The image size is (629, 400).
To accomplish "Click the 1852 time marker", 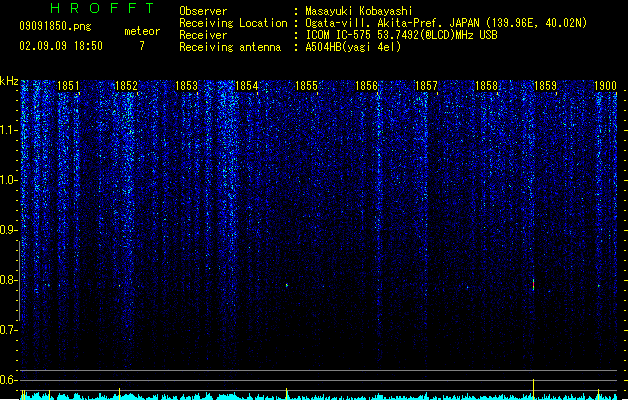I will pyautogui.click(x=126, y=86).
